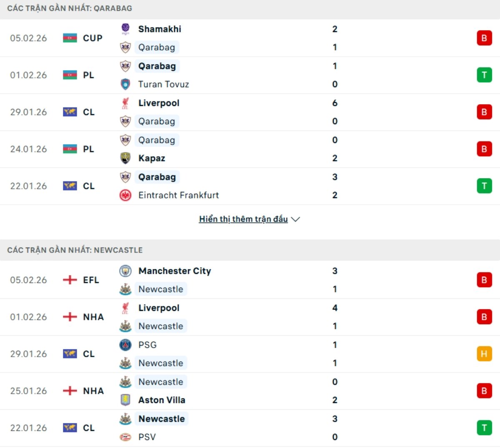Click the Liverpool crest in the Qarabag section
This screenshot has height=448, width=500.
pos(125,103)
